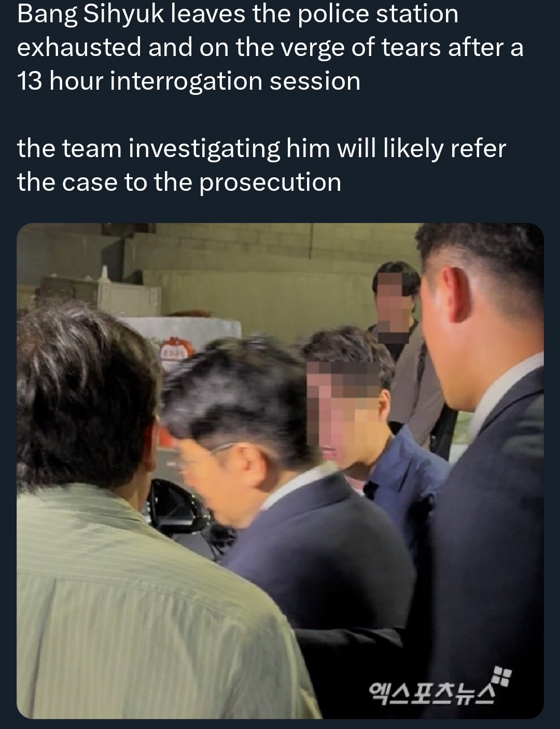Click the squares logo beside the watermark

coord(501,677)
